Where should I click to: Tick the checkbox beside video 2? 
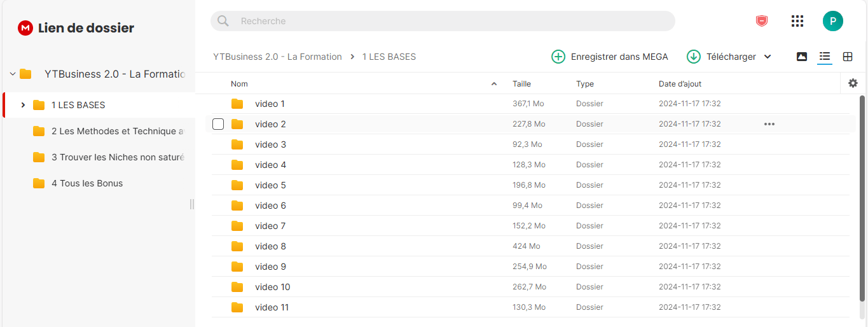pyautogui.click(x=218, y=124)
